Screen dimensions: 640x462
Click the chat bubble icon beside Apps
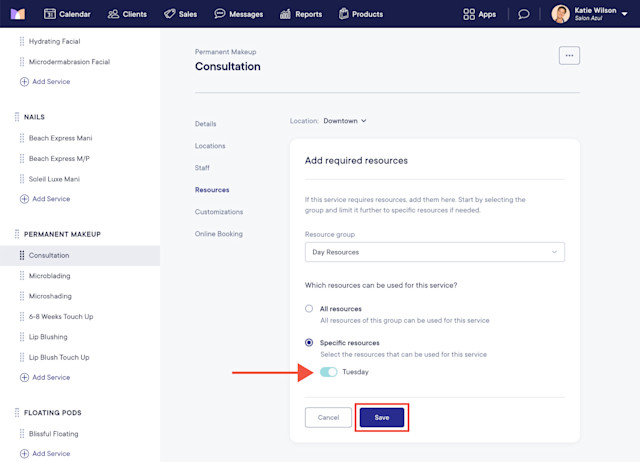pos(524,14)
